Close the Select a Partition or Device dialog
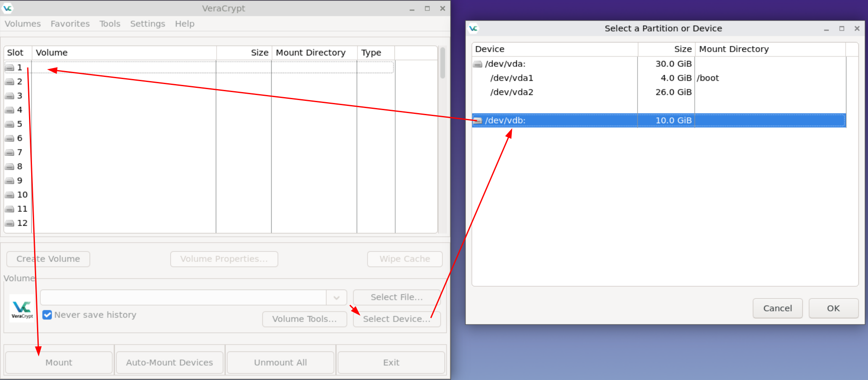The width and height of the screenshot is (868, 380). 857,29
